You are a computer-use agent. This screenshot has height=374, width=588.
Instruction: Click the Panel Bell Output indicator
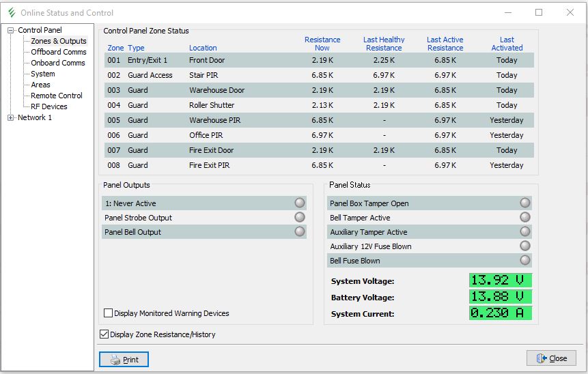pyautogui.click(x=299, y=232)
